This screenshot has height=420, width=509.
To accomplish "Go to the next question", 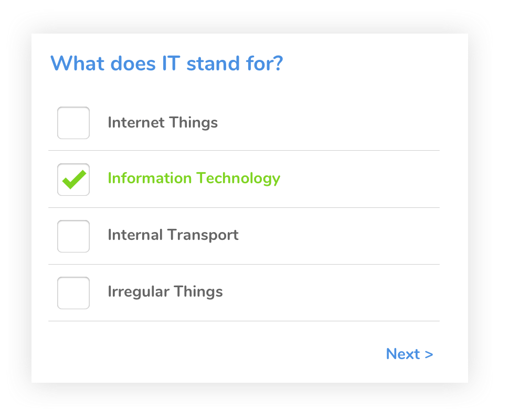I will (409, 354).
